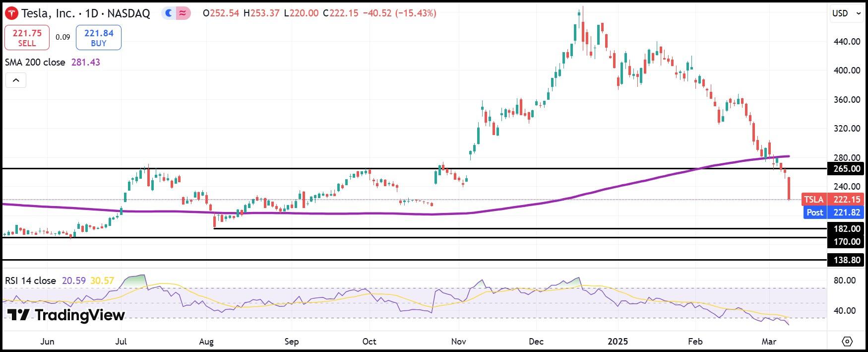Screen dimensions: 868x352
Task: Select the Post 221.82 price label
Action: [833, 212]
